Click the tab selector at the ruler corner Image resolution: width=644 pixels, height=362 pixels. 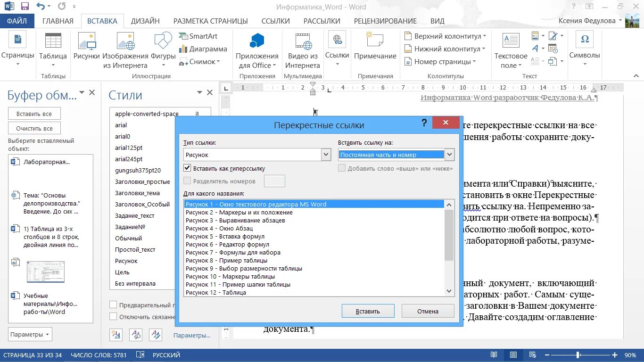[x=226, y=88]
